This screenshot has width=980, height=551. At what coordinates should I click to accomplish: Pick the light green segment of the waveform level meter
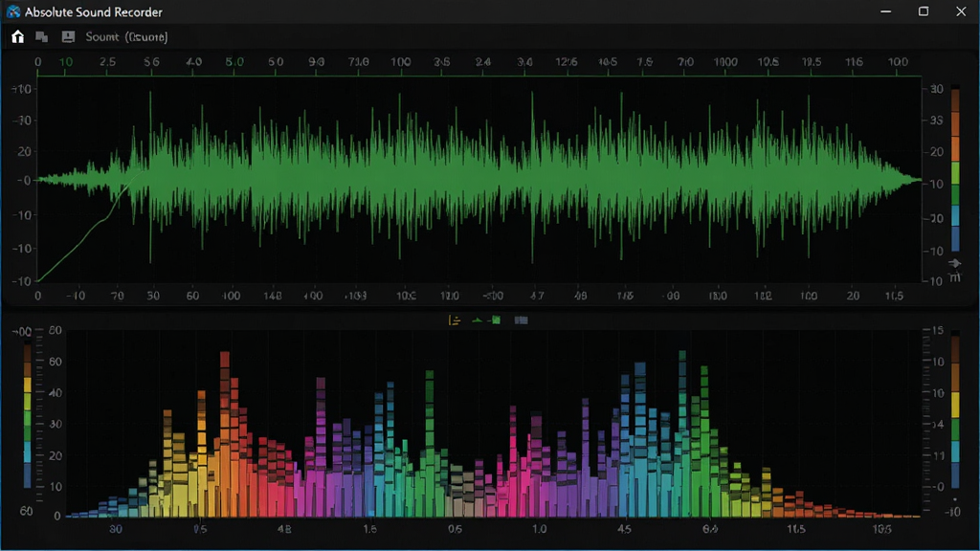click(x=955, y=173)
